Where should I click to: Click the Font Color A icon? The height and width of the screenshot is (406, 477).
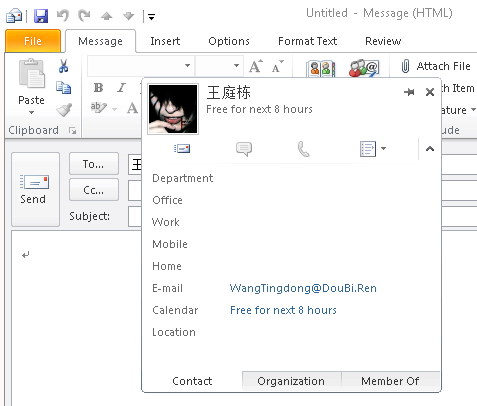[132, 108]
